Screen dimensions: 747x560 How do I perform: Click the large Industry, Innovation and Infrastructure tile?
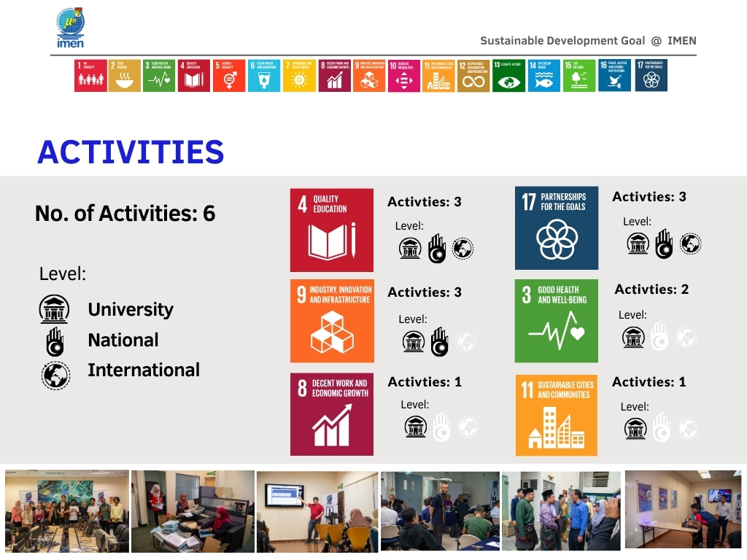tap(332, 321)
